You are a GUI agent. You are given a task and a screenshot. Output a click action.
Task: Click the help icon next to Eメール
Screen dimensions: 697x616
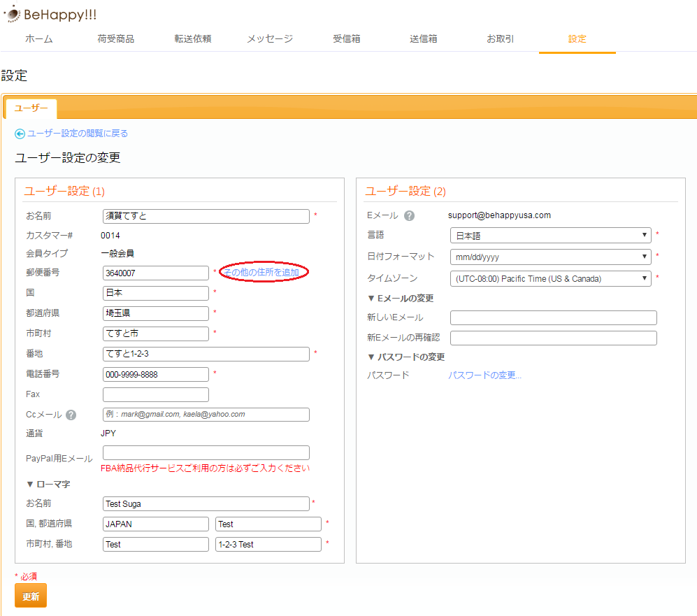coord(410,215)
